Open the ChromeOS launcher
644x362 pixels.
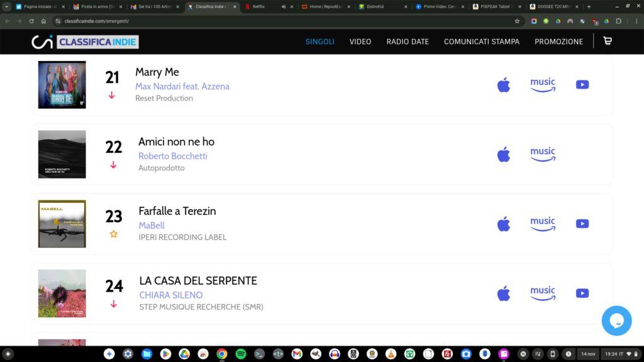pos(8,354)
